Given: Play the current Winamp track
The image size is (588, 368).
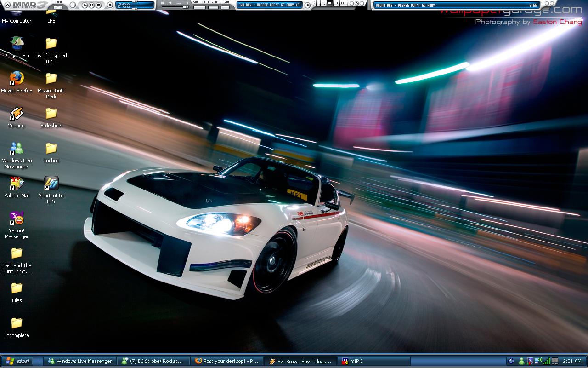Looking at the screenshot, I should click(x=85, y=5).
